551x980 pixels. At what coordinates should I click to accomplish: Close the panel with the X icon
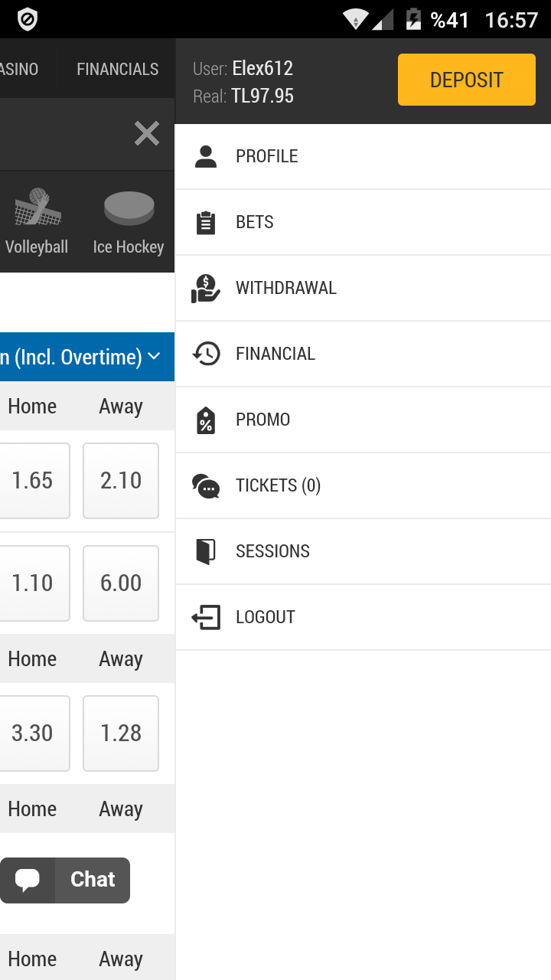pyautogui.click(x=147, y=134)
